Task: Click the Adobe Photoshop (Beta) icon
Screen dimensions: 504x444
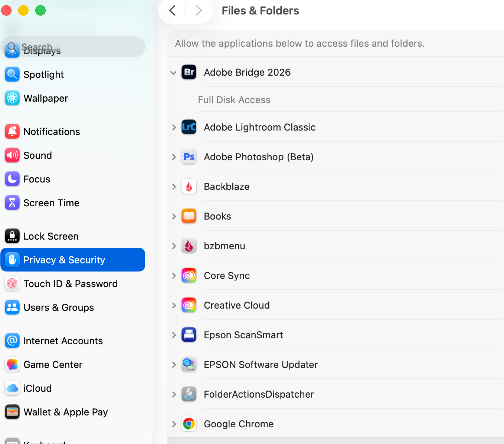Action: point(189,157)
